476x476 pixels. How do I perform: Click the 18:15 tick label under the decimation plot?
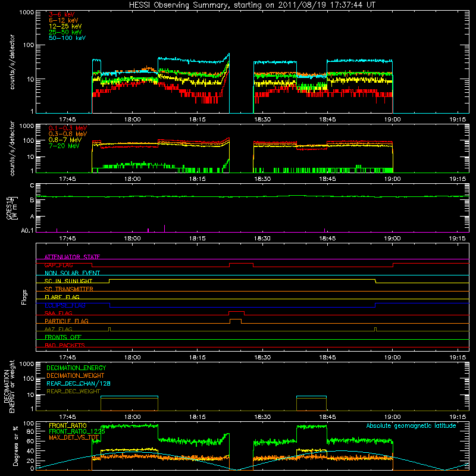coord(198,417)
